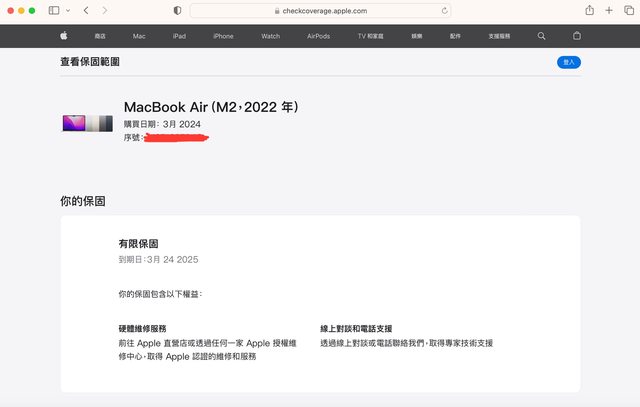The width and height of the screenshot is (640, 407).
Task: Open the TV 和家庭 menu item
Action: coord(371,36)
